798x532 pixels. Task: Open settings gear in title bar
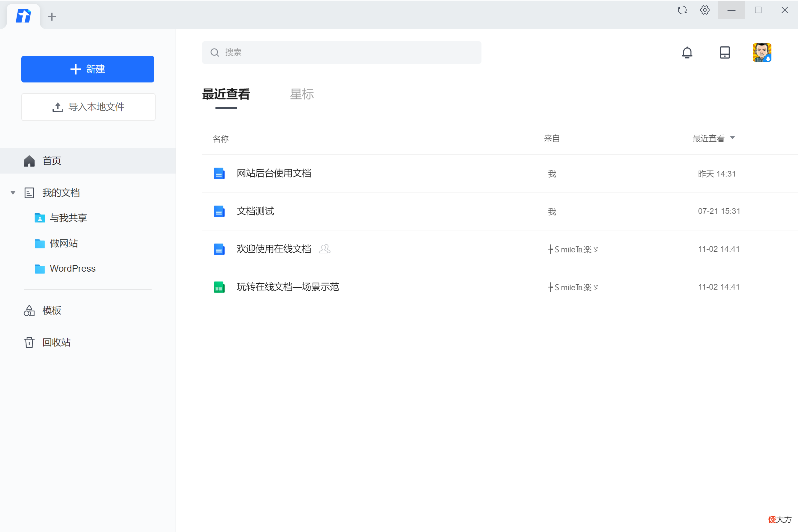pyautogui.click(x=705, y=10)
